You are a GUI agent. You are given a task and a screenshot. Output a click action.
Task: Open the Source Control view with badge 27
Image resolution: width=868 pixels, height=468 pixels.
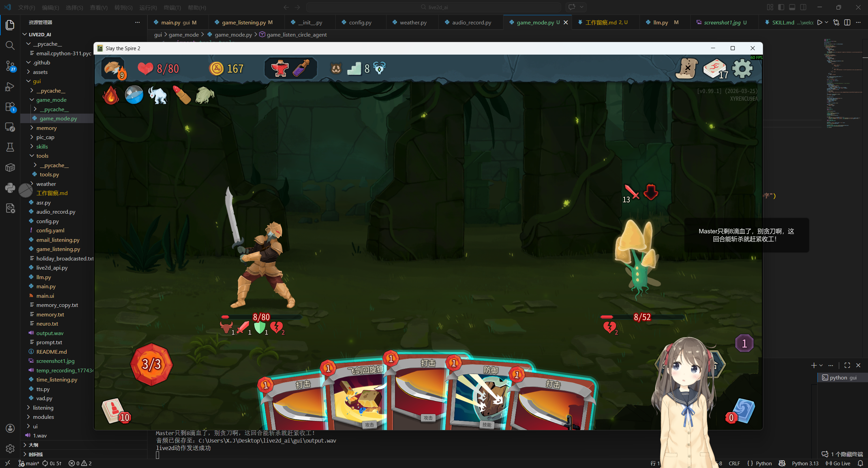tap(10, 66)
